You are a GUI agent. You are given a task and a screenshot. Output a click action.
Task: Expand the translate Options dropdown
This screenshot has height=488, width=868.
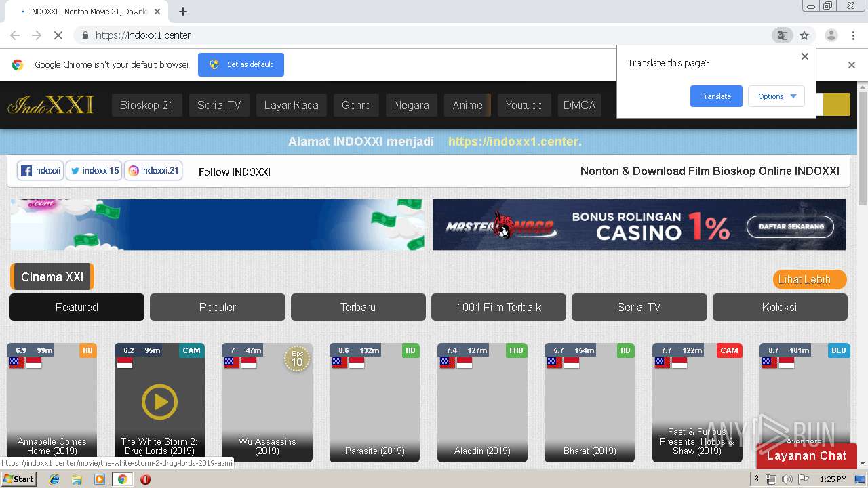pos(776,96)
